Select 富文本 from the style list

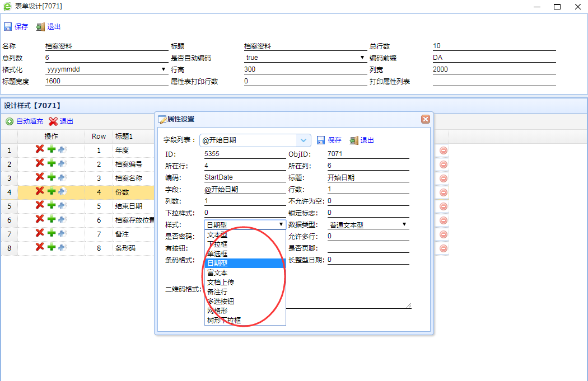click(217, 273)
